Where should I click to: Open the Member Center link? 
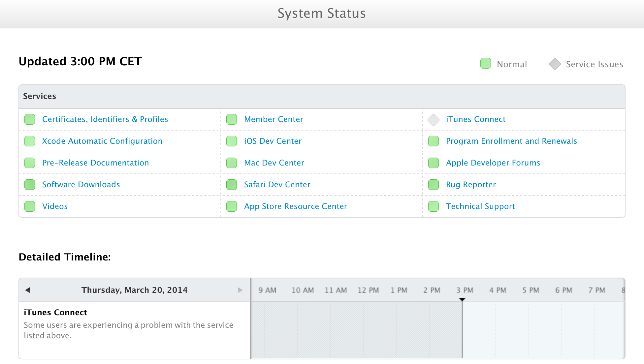[274, 119]
